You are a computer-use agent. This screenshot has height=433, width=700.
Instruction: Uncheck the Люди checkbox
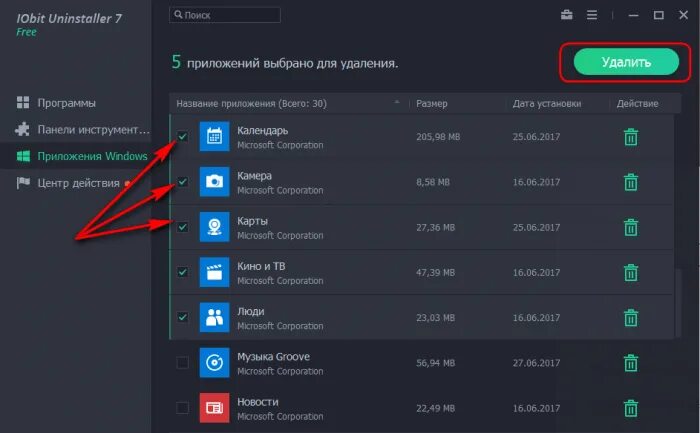(x=182, y=317)
